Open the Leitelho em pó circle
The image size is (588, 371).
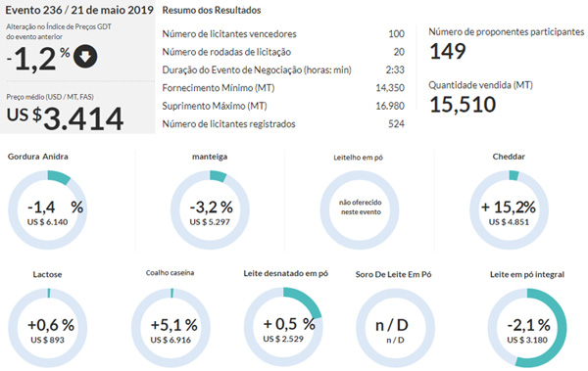[x=360, y=209]
